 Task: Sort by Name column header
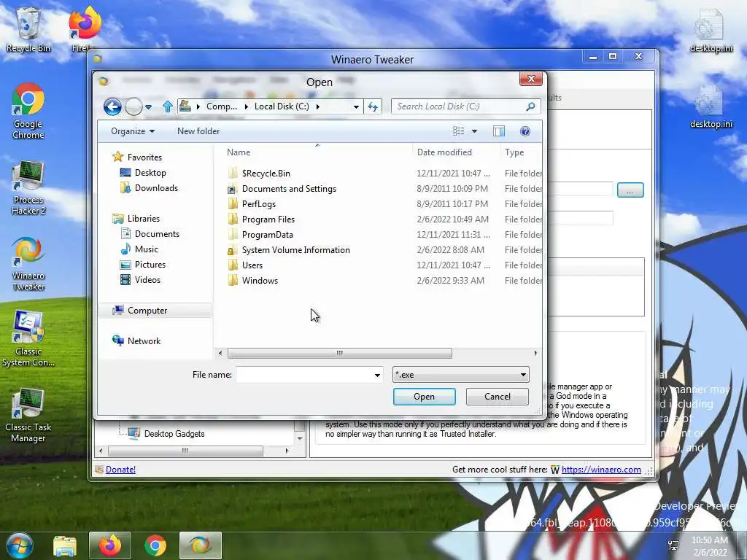(x=239, y=152)
